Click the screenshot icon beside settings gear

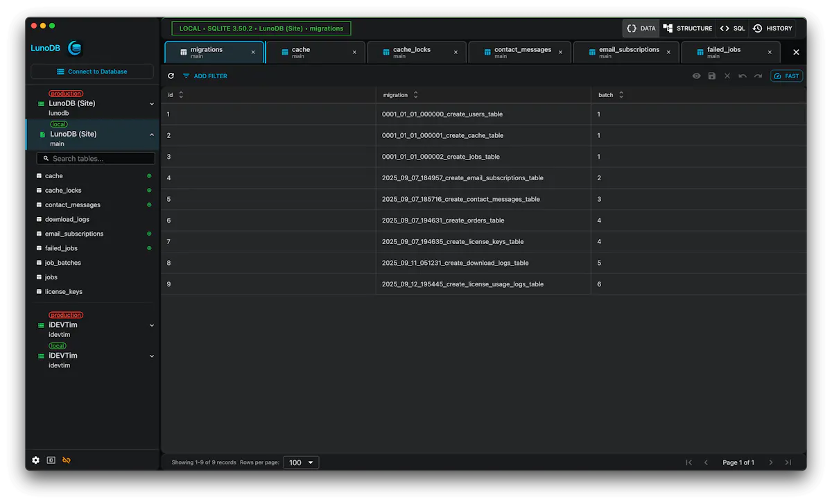point(51,460)
